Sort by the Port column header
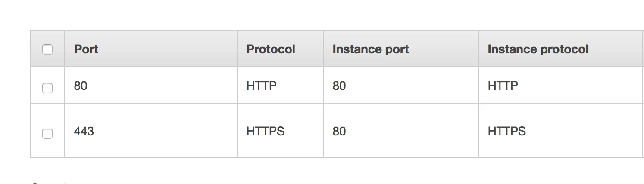Viewport: 644px width, 184px height. pos(86,49)
